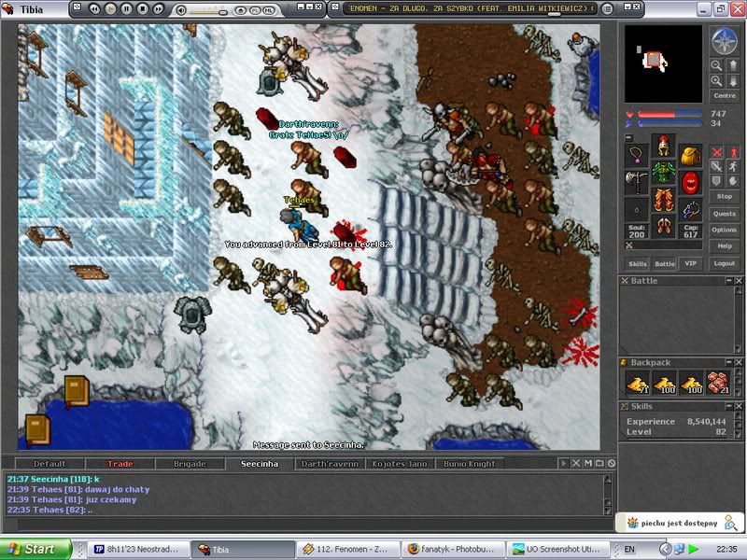Open the channel list icon
The width and height of the screenshot is (747, 560).
[x=599, y=463]
